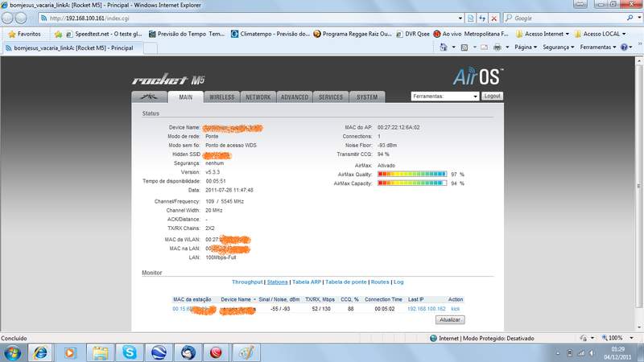Select the bomjesus_vacaria_linkA browser tab
644x362 pixels.
point(72,48)
